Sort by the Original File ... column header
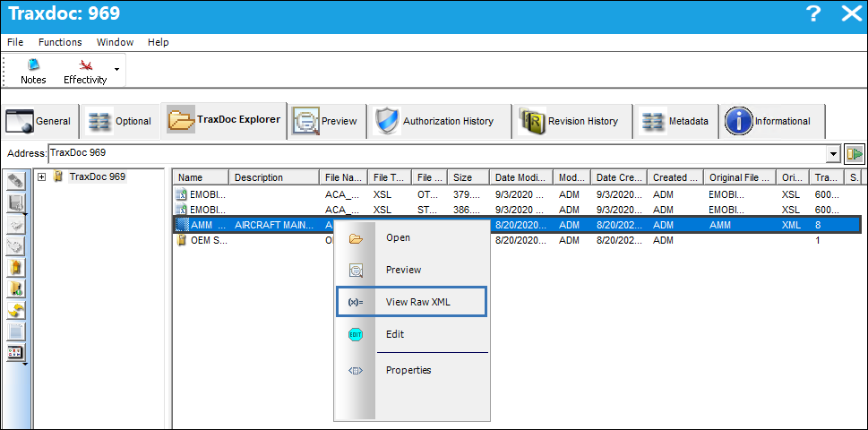868x430 pixels. coord(740,177)
